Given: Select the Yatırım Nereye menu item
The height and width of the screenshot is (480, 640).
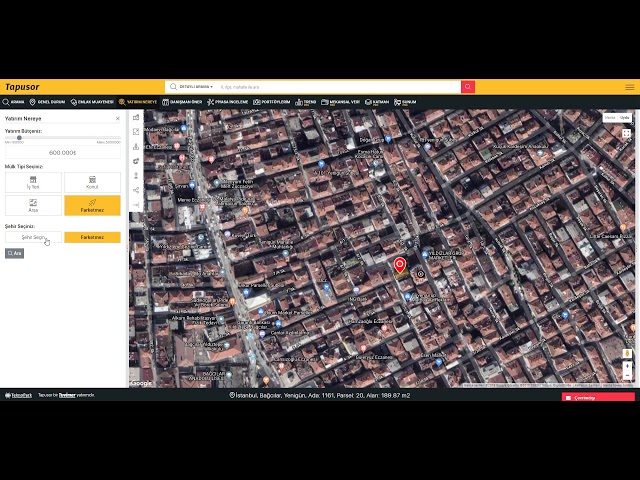Looking at the screenshot, I should [x=138, y=102].
